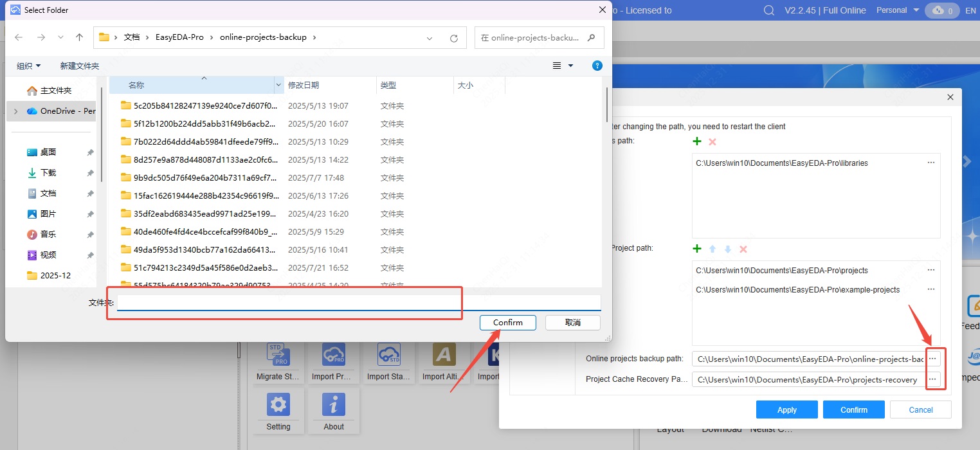The width and height of the screenshot is (980, 450).
Task: Expand the OneDrive tree node
Action: pos(15,111)
